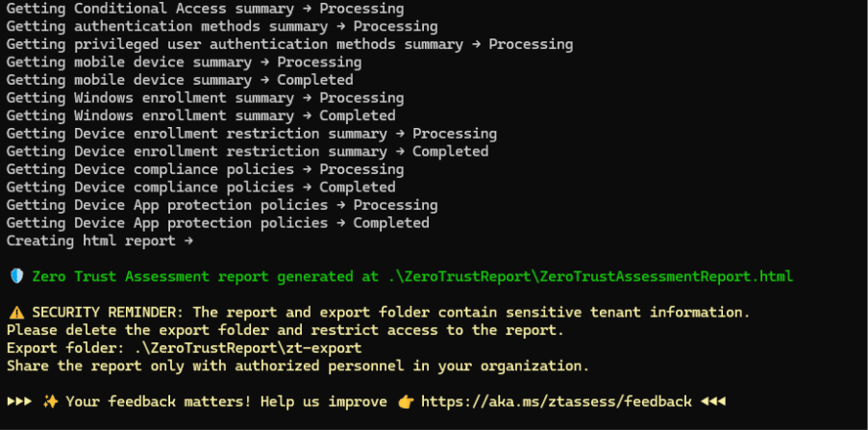Click the "Creating html report" line
This screenshot has width=868, height=430.
click(91, 240)
